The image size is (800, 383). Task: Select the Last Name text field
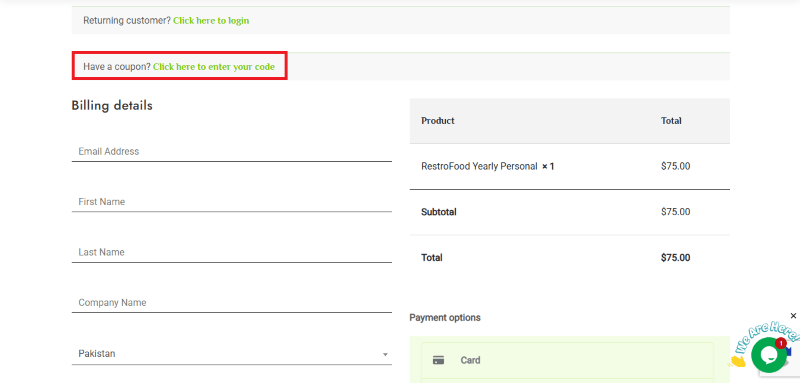(232, 252)
